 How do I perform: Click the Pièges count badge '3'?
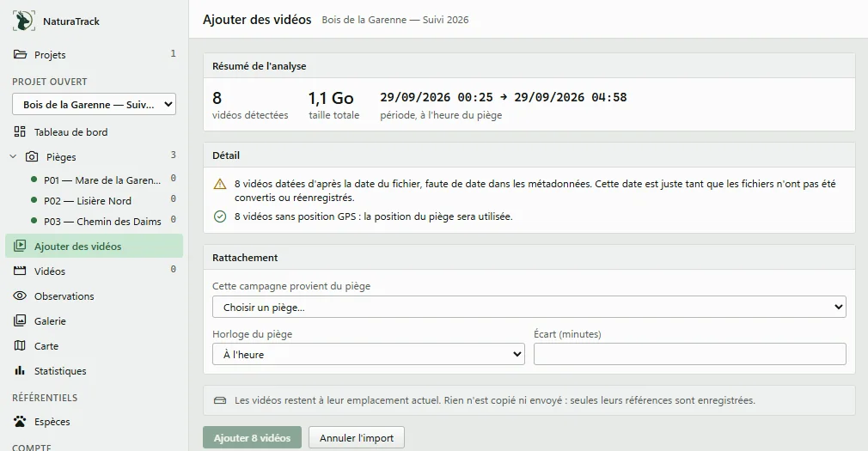click(x=174, y=155)
